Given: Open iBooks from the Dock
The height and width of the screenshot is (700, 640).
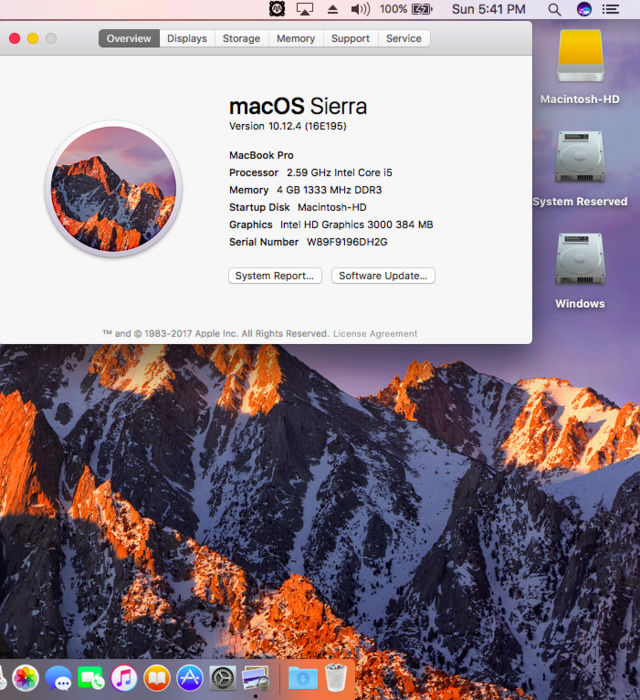Looking at the screenshot, I should coord(157,678).
